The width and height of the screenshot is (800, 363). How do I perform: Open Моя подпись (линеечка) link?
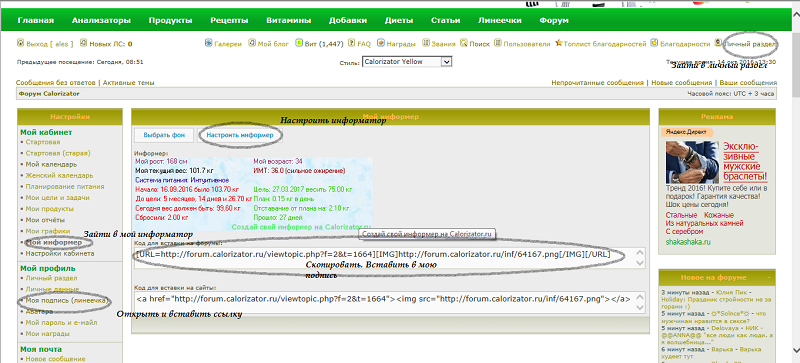point(66,301)
